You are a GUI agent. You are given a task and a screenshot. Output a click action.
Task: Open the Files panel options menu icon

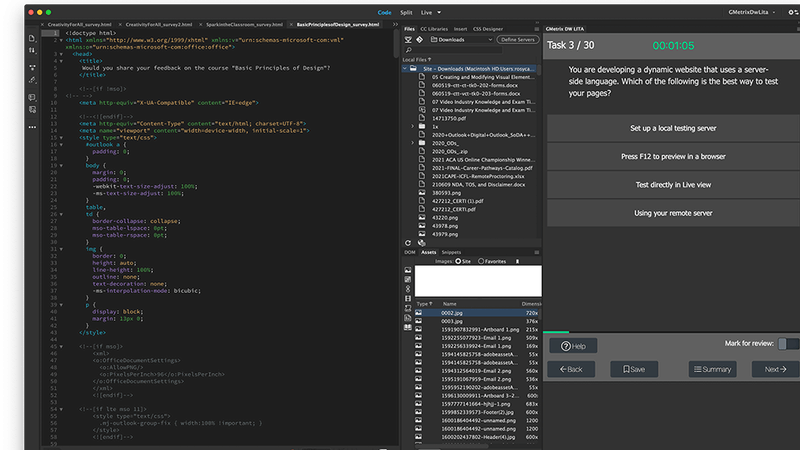537,29
